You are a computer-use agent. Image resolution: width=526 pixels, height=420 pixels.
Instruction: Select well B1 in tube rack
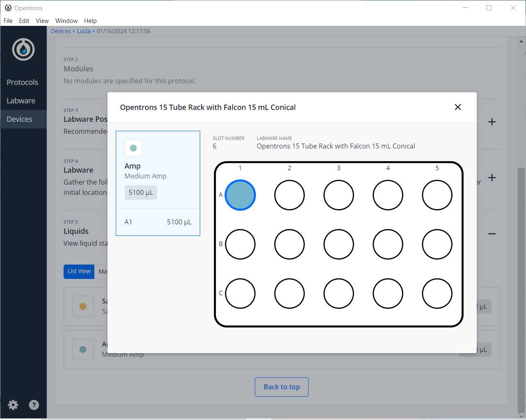240,244
